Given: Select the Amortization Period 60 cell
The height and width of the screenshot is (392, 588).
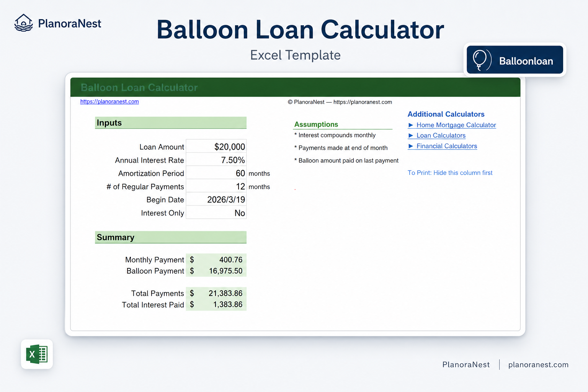Looking at the screenshot, I should pos(216,173).
